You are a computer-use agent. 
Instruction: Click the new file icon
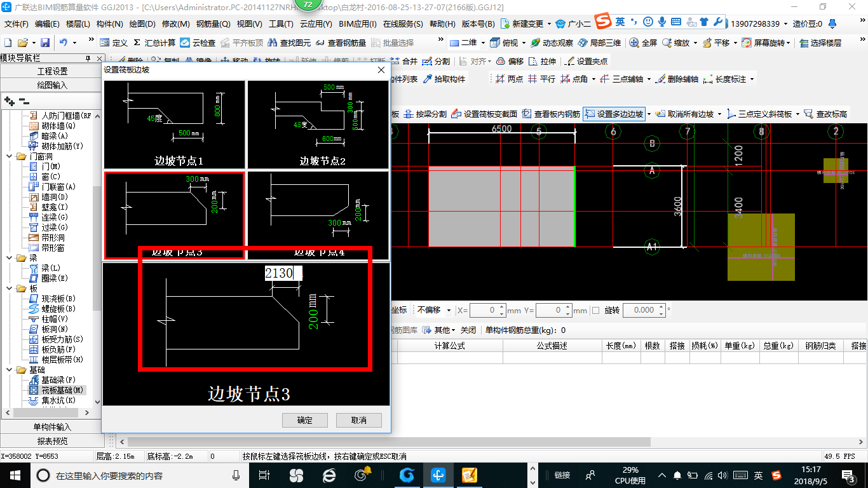coord(8,43)
